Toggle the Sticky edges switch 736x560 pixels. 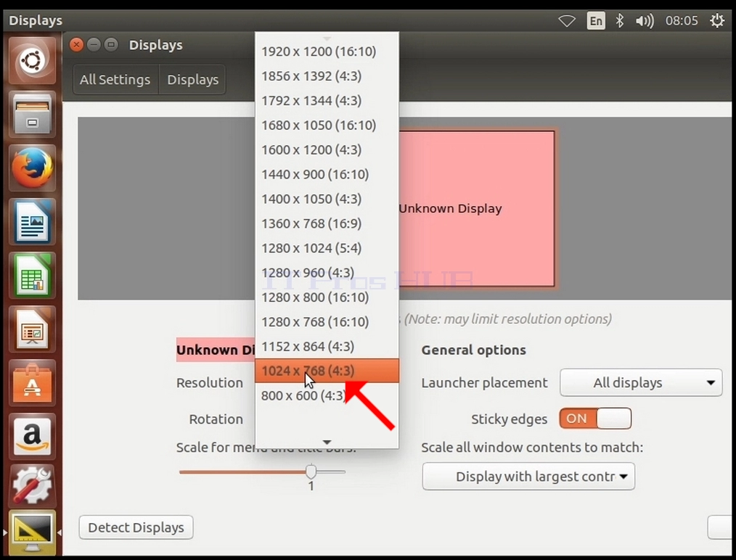595,419
